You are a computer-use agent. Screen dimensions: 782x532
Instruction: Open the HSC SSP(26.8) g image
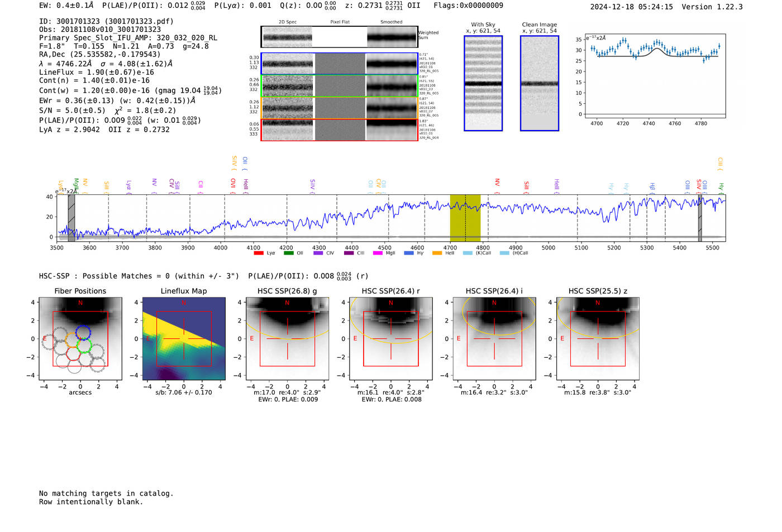point(287,339)
